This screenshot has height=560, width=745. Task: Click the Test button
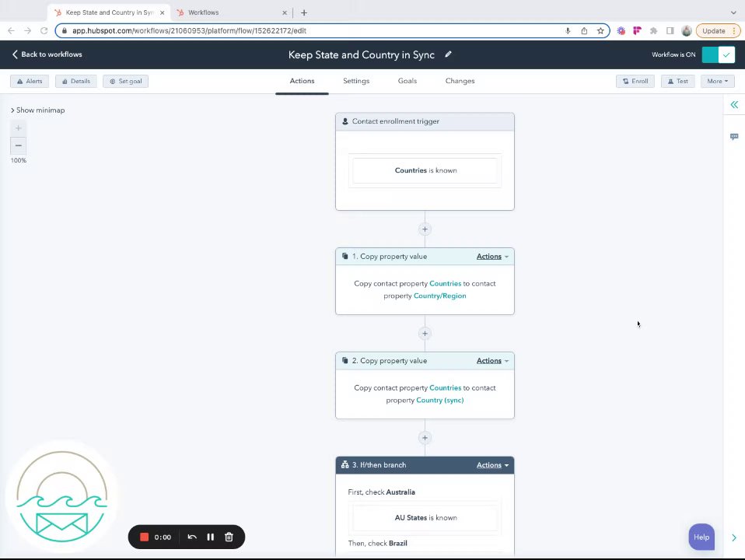(x=678, y=82)
